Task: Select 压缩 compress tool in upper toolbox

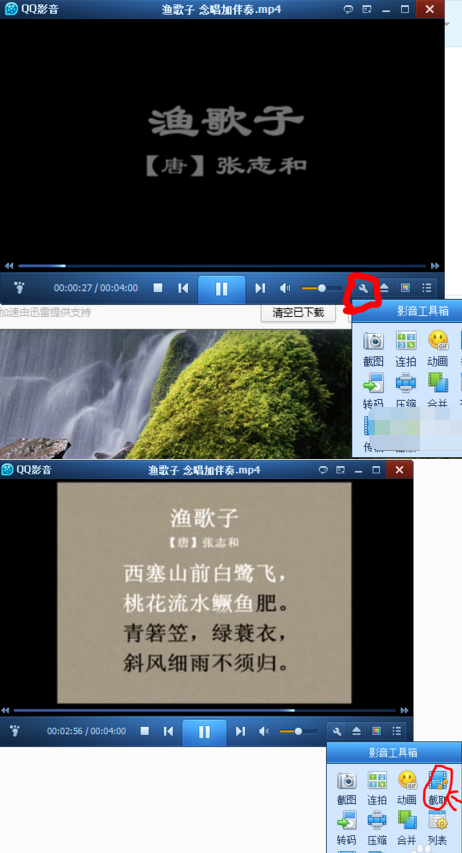Action: tap(406, 391)
